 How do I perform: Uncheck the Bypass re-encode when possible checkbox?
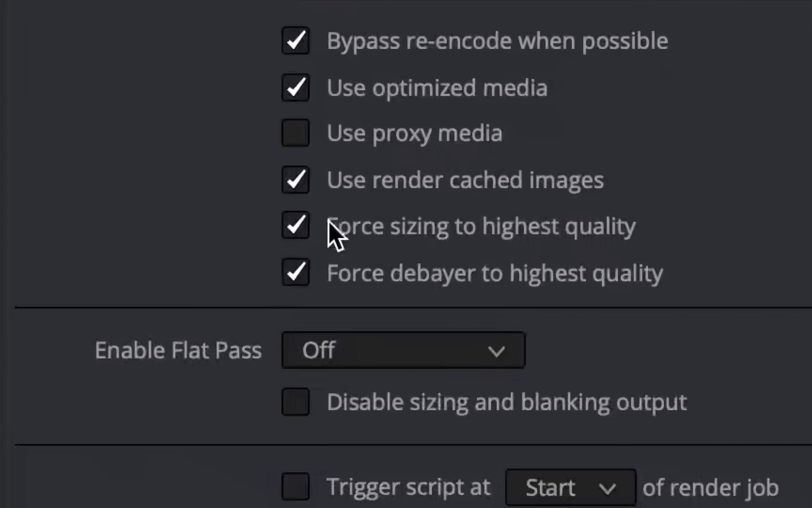tap(295, 41)
